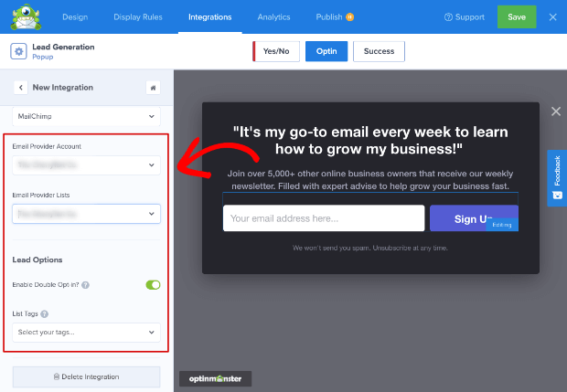
Task: Toggle Enable Double Opt-in switch
Action: pyautogui.click(x=153, y=285)
